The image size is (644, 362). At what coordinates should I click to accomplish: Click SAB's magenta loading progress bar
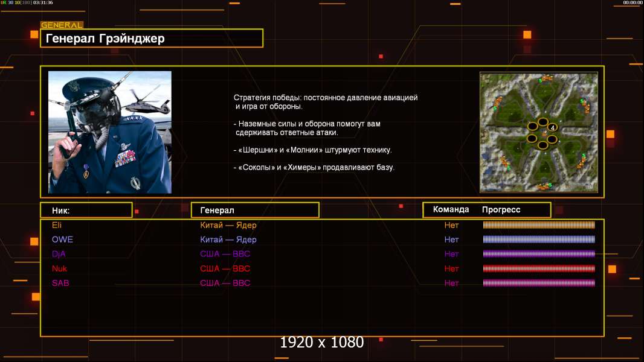point(539,283)
